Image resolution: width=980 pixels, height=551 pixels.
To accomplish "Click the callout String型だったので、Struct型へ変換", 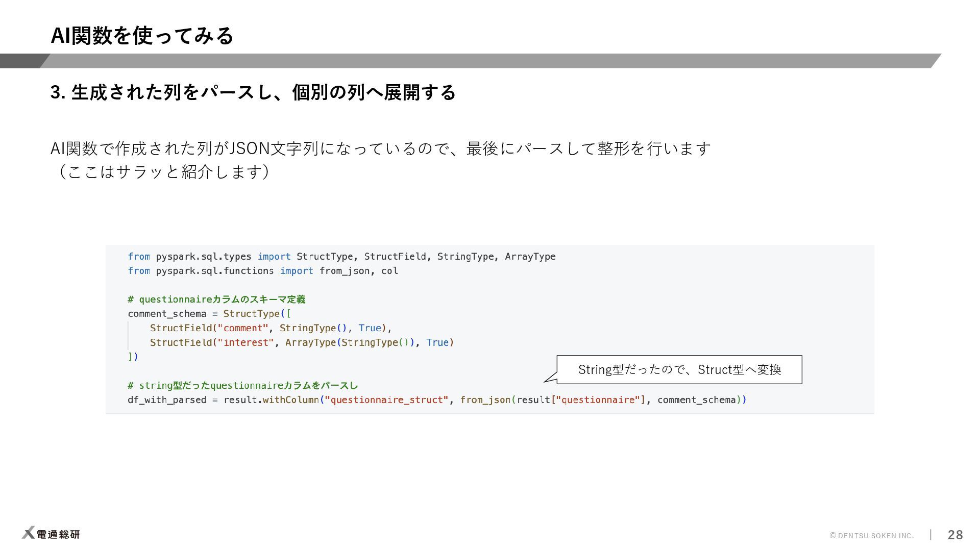I will click(679, 369).
